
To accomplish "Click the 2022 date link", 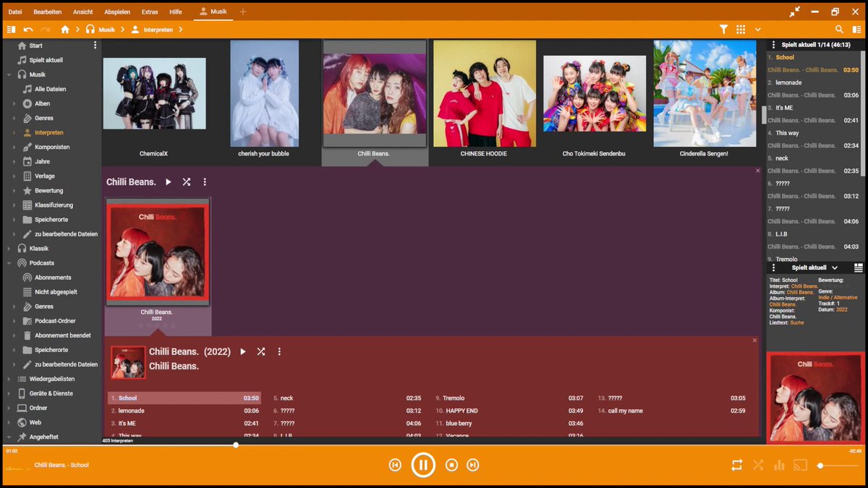I will pyautogui.click(x=842, y=309).
